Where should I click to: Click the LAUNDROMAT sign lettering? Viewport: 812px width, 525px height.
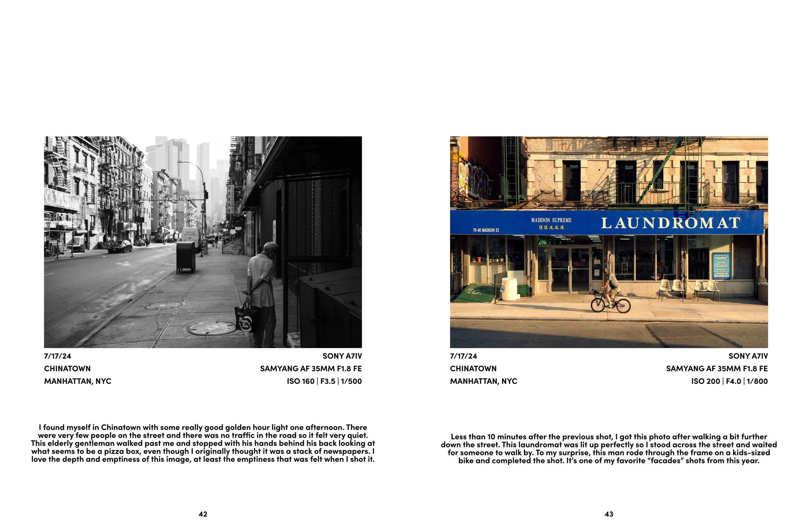pos(670,223)
